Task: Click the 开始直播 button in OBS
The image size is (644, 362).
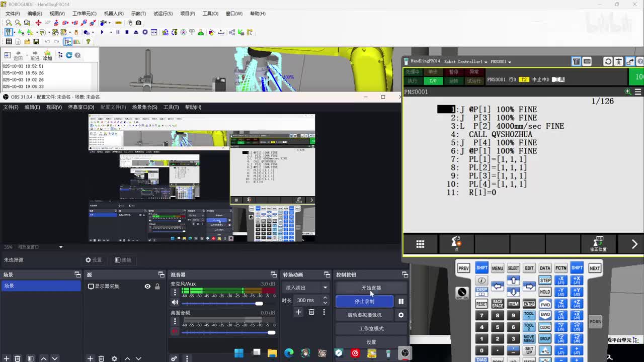Action: pos(371,288)
